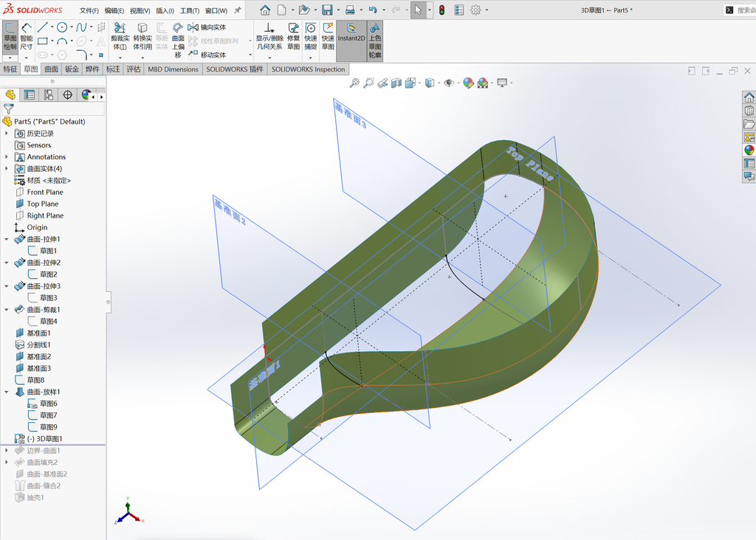Open the PropertyManager tab
Screen dimensions: 756x540
tap(30, 95)
